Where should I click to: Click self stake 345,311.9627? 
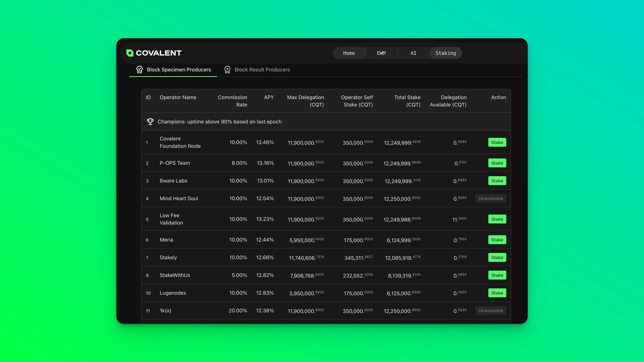[359, 258]
